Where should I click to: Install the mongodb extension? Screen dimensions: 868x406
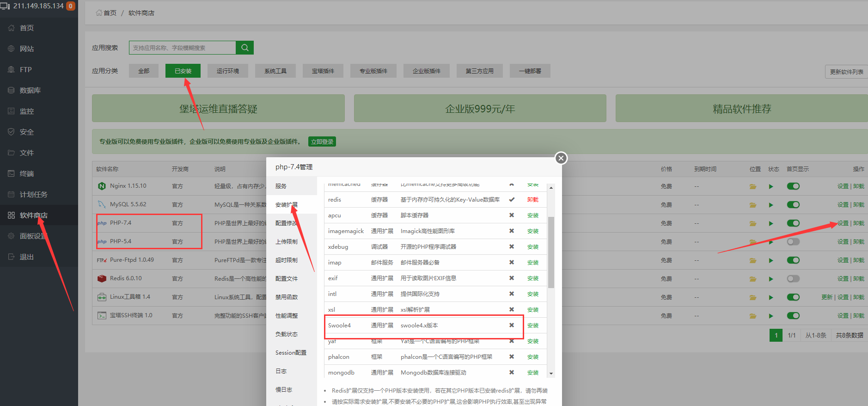coord(533,373)
